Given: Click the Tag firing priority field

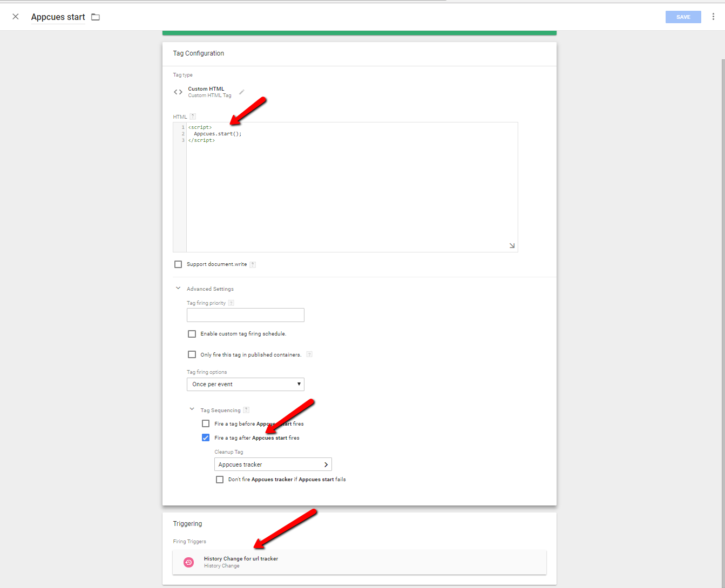Looking at the screenshot, I should pyautogui.click(x=246, y=315).
